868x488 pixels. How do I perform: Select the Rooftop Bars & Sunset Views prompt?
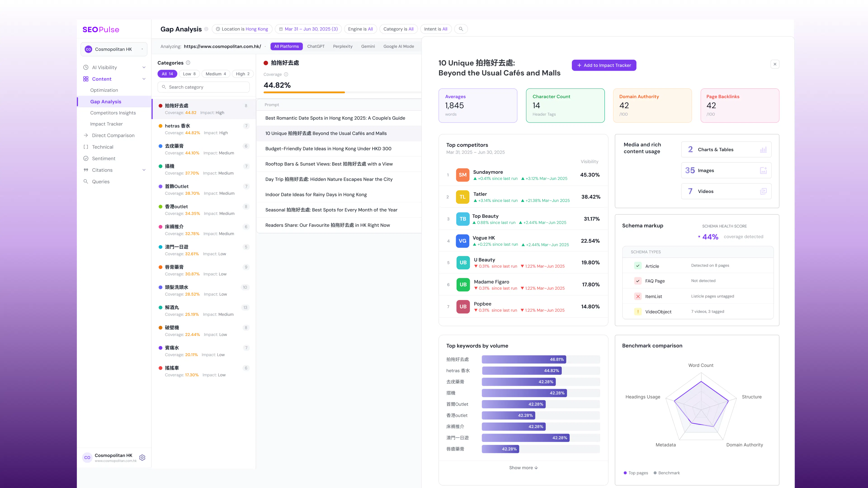tap(339, 164)
